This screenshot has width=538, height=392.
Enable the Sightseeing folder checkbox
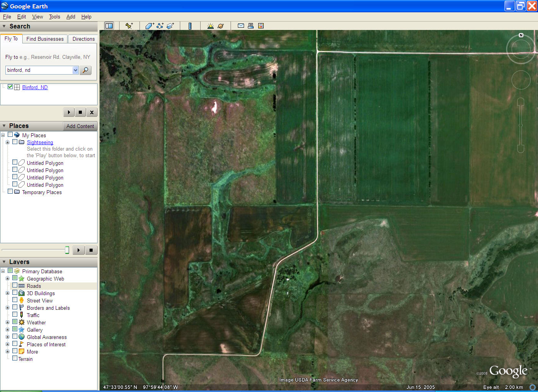[15, 142]
